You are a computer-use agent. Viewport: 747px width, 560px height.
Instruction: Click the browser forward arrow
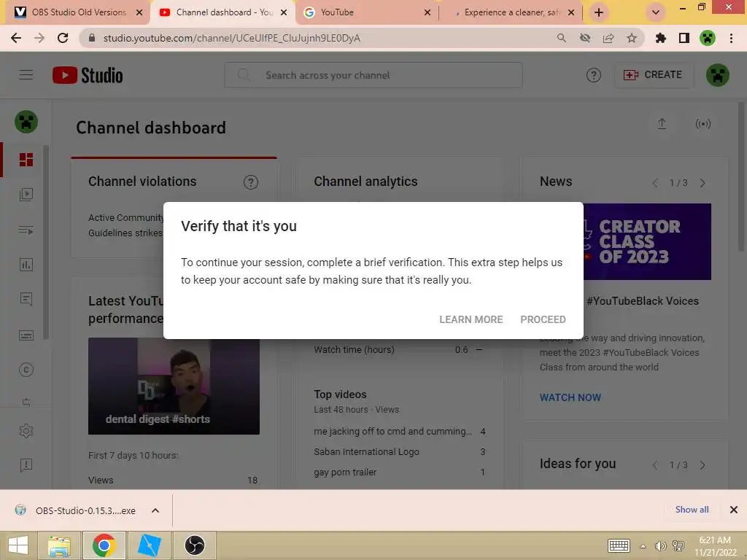pyautogui.click(x=39, y=38)
